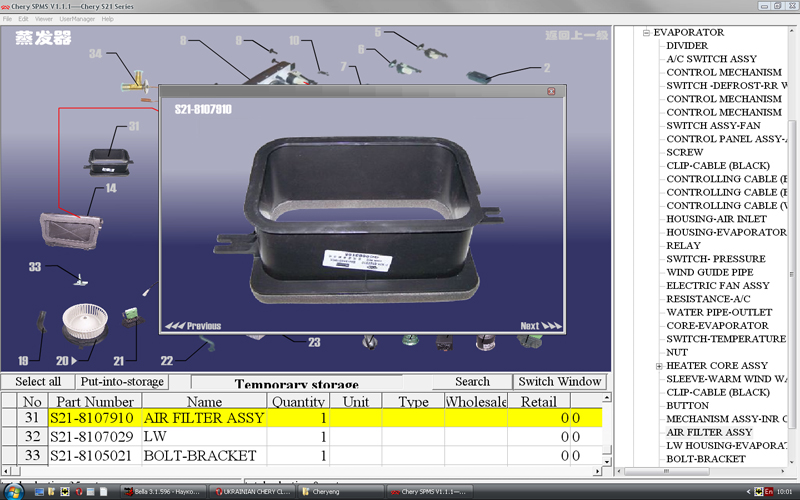Screen dimensions: 800x500
Task: Select WIND GUIDE PIPE tree item
Action: coord(710,272)
